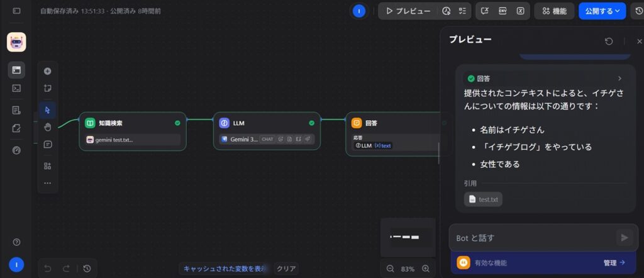Select the pointer mode tool
Screen dimensions: 644x278
[x=48, y=110]
